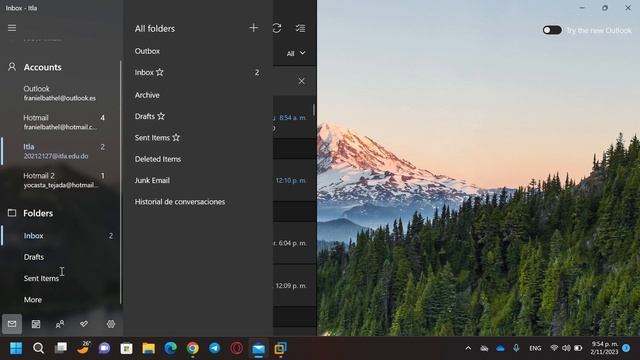The image size is (640, 360).
Task: Open message received at 8:54 a. m.
Action: click(x=293, y=118)
